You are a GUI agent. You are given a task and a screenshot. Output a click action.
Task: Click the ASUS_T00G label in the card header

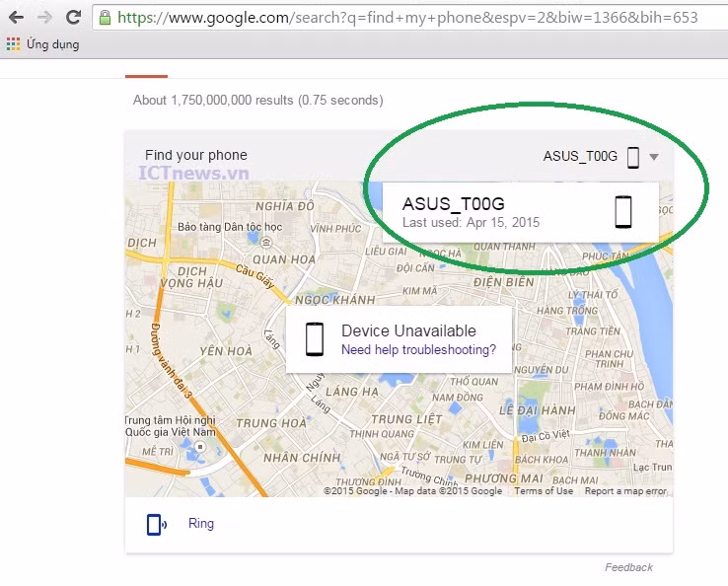pyautogui.click(x=580, y=156)
